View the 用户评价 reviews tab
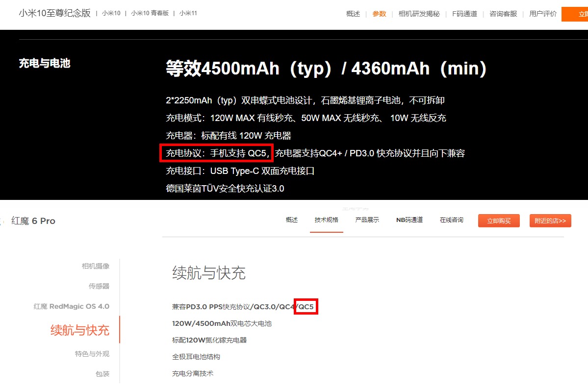 click(x=543, y=14)
